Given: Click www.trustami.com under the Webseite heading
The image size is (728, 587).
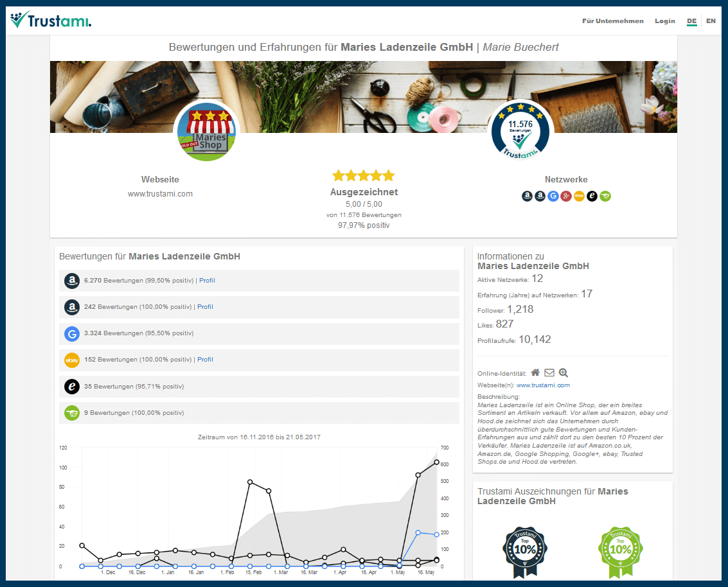Looking at the screenshot, I should pos(160,194).
